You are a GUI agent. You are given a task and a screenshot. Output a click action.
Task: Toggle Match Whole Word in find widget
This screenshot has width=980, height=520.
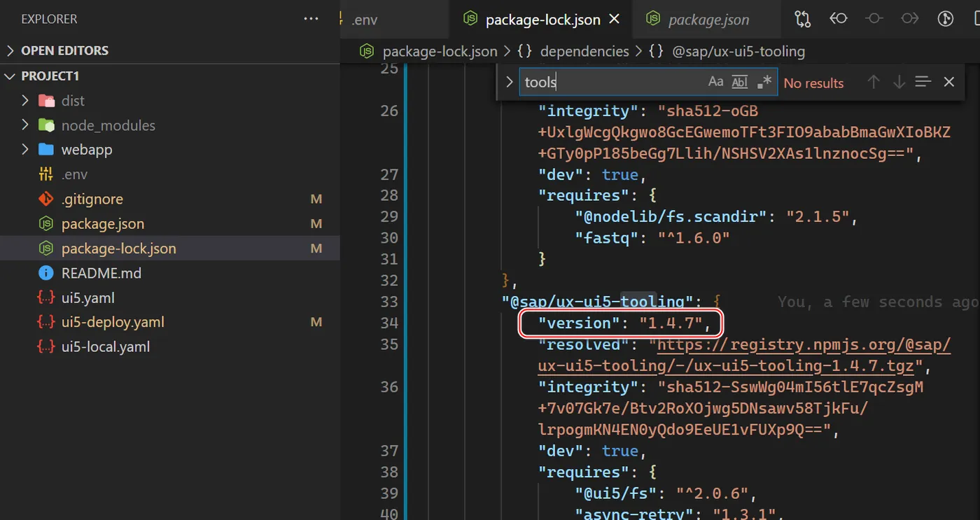740,82
